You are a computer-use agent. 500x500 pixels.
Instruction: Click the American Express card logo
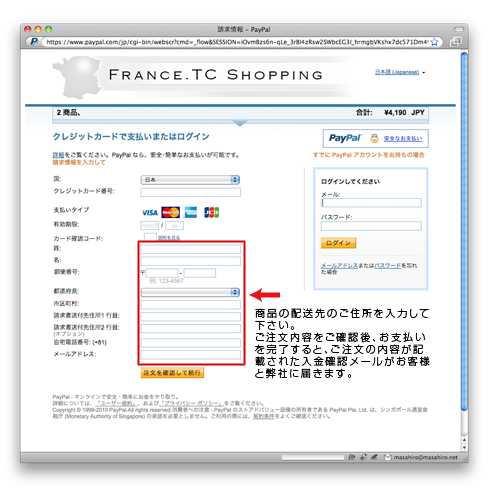(190, 212)
